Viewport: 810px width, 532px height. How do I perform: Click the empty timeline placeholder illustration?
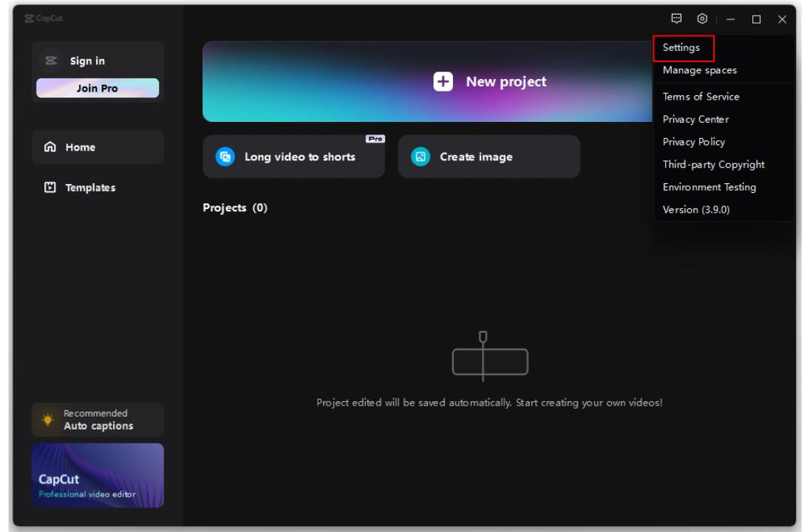[x=490, y=356]
